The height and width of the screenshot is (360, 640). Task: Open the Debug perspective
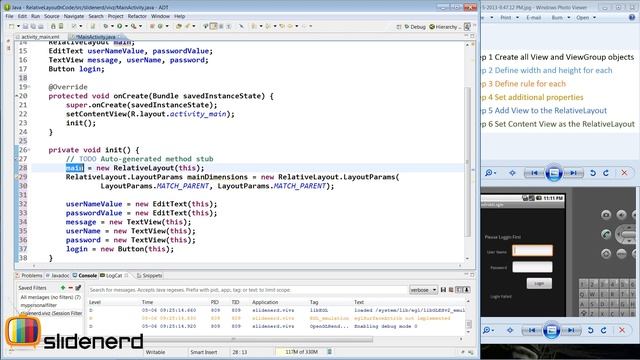pos(415,27)
